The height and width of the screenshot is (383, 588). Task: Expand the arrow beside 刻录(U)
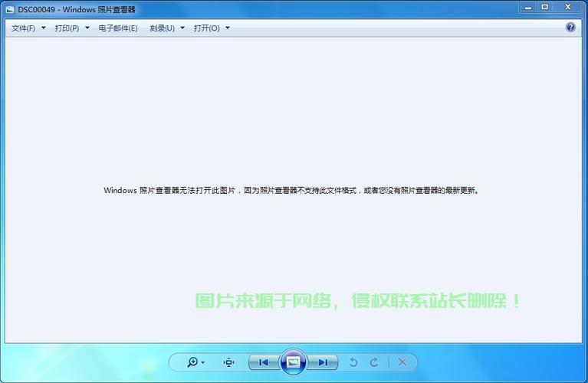[x=182, y=28]
